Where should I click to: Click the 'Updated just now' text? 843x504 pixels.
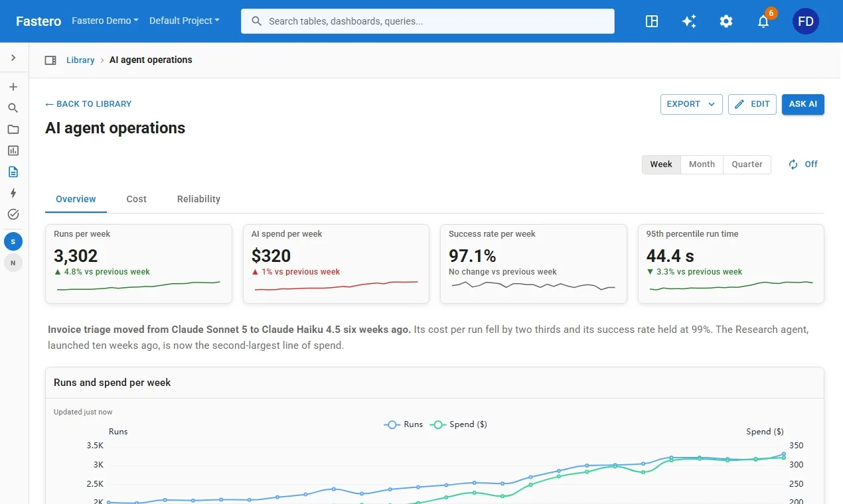83,412
